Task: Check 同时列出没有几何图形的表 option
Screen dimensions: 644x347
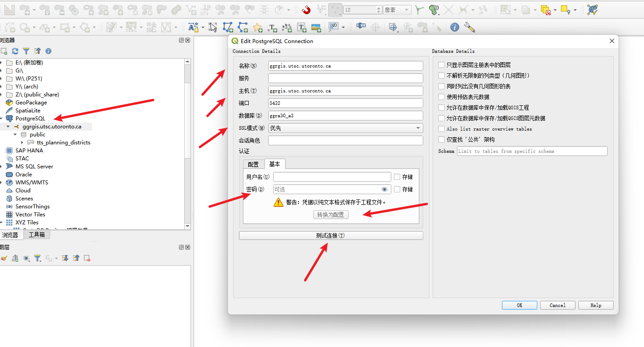Action: click(x=441, y=86)
